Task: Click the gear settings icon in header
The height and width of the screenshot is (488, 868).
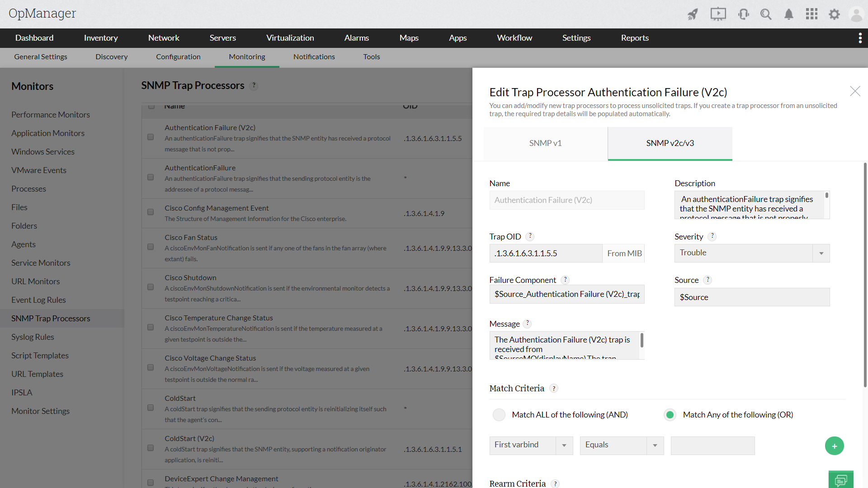Action: click(x=834, y=14)
